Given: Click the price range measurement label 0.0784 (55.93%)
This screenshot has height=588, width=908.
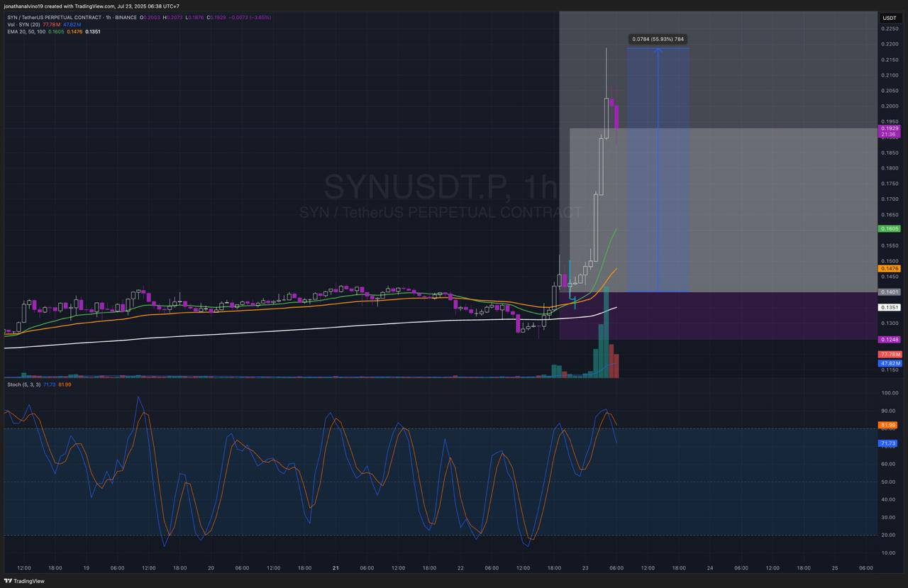Looking at the screenshot, I should coord(658,39).
